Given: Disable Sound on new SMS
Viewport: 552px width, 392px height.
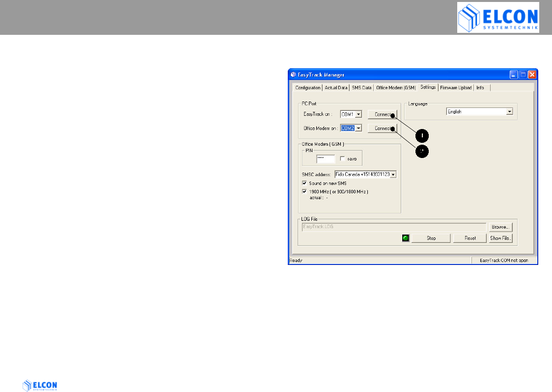Looking at the screenshot, I should pos(304,183).
